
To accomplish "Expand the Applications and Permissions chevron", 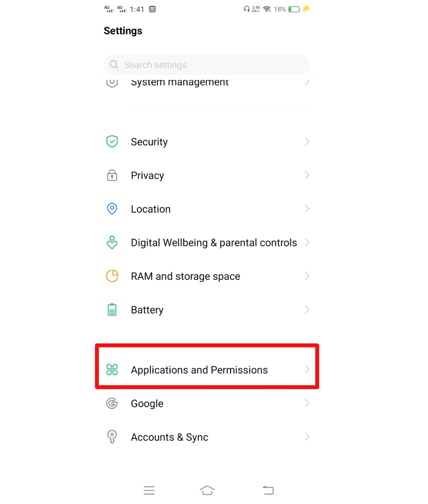I will 307,370.
